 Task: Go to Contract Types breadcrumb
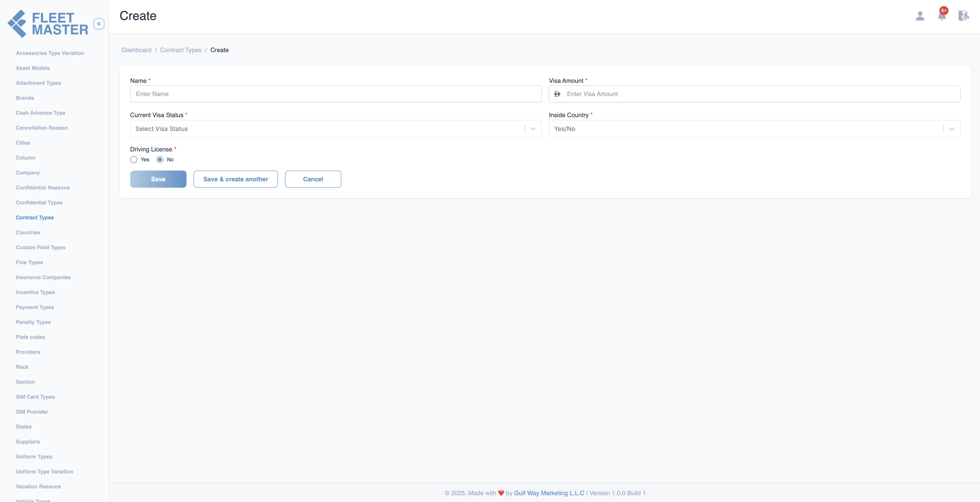181,50
